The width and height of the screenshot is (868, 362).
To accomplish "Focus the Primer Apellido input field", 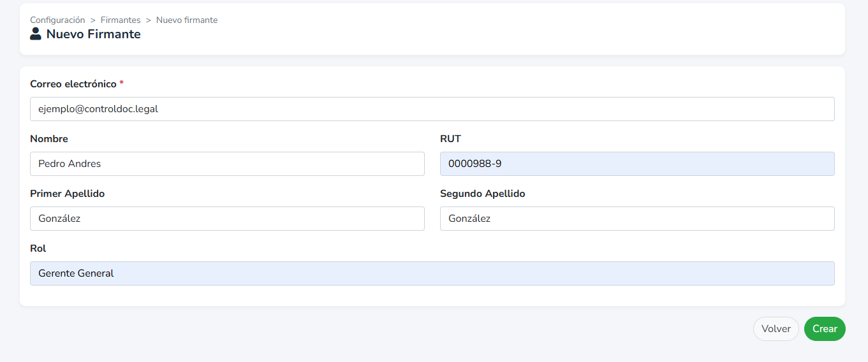I will (x=227, y=219).
